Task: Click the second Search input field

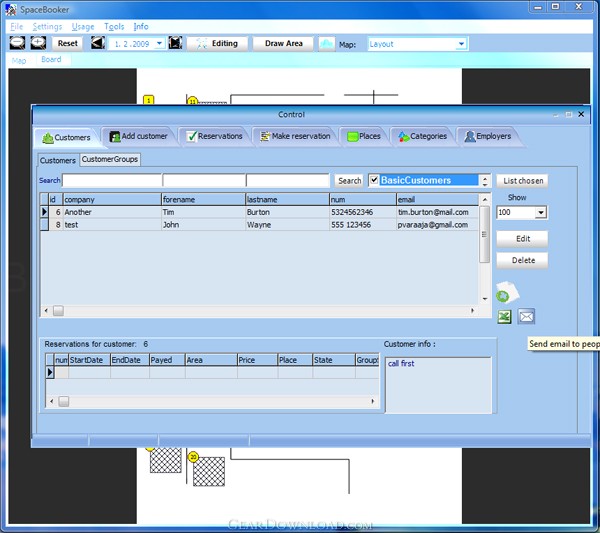Action: click(204, 180)
